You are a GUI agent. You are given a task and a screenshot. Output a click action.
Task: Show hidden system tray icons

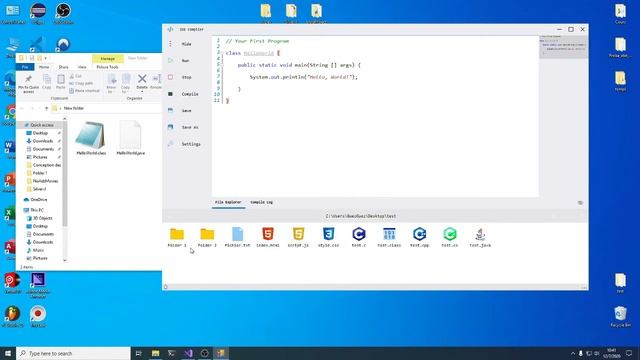coord(573,353)
